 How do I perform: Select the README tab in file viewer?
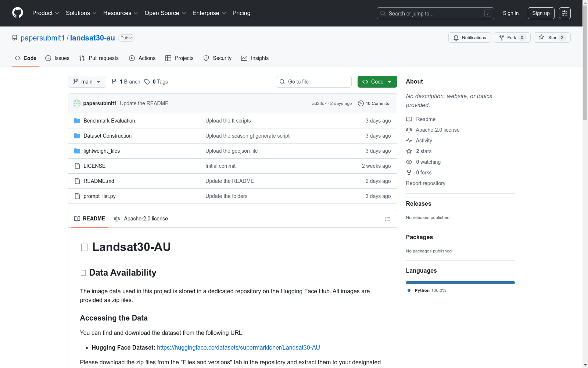[x=90, y=219]
